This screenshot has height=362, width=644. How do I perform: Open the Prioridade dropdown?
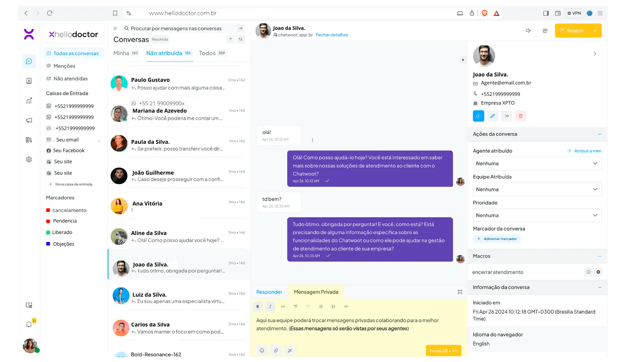[x=537, y=215]
